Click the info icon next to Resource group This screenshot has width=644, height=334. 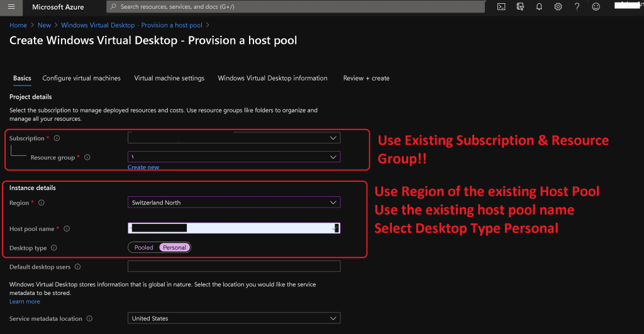[x=87, y=157]
